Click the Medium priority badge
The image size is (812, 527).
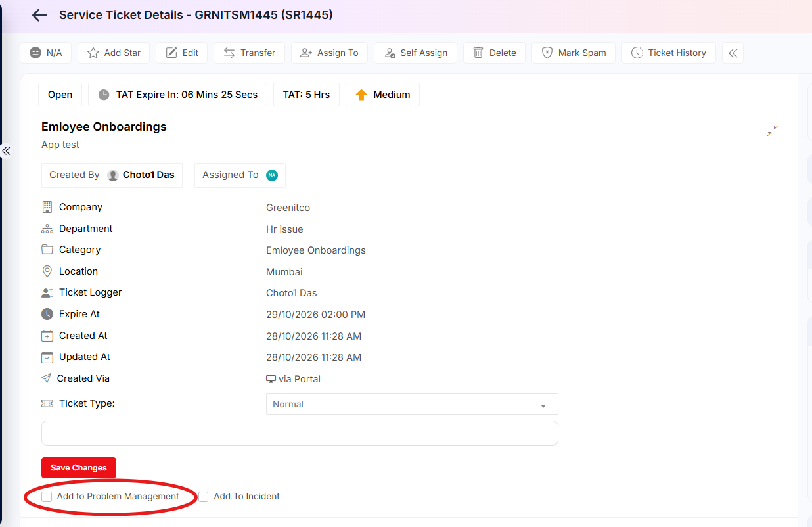[382, 95]
